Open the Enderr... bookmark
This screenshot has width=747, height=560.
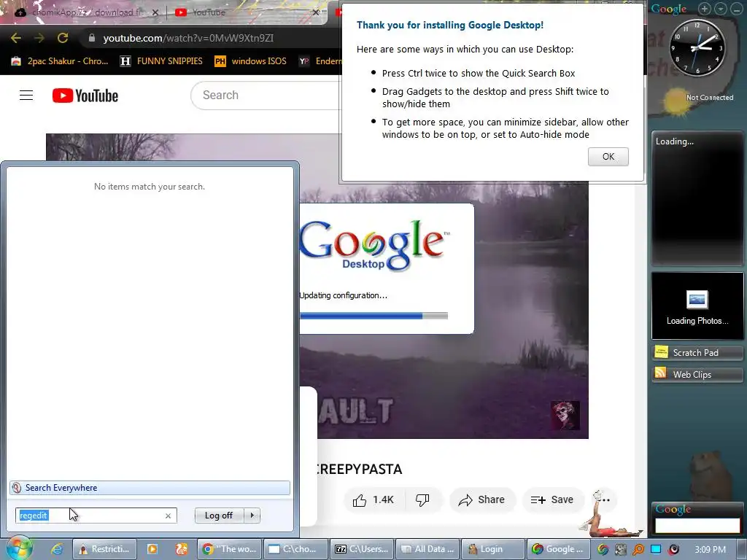[320, 61]
